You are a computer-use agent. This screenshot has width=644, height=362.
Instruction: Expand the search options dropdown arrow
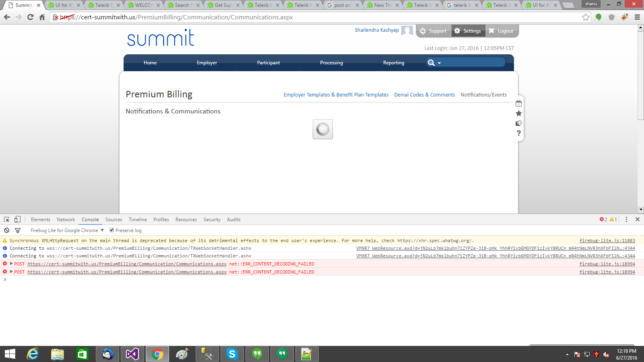point(440,63)
